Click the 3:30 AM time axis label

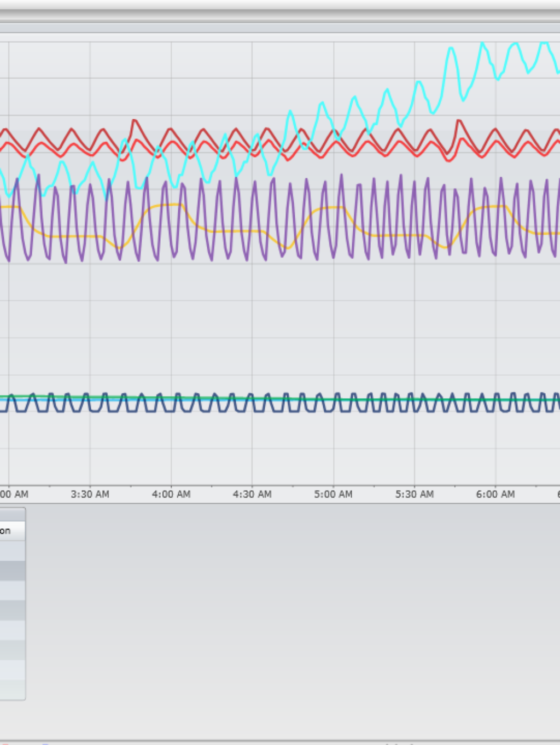coord(90,494)
